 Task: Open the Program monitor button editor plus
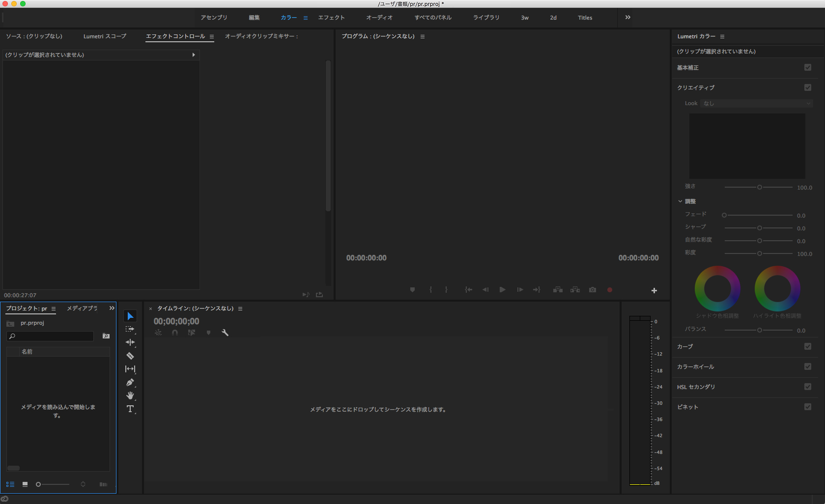654,290
